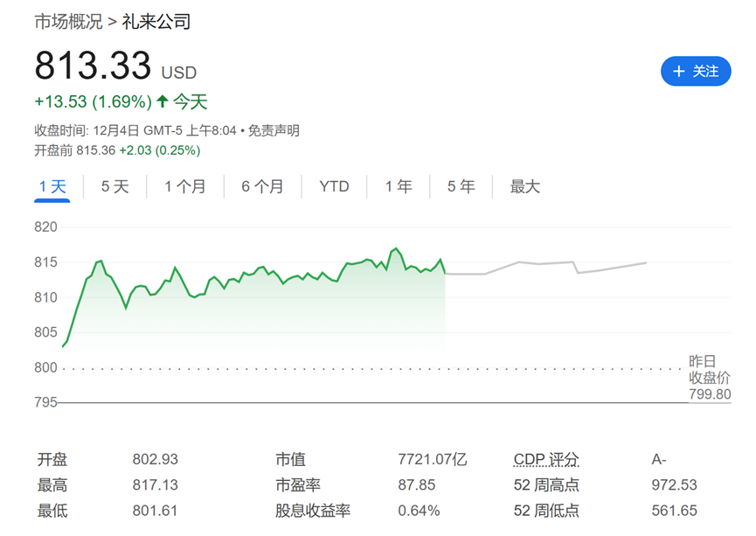Click the 股息收益率 value 0.64%
This screenshot has width=756, height=536.
coord(419,511)
